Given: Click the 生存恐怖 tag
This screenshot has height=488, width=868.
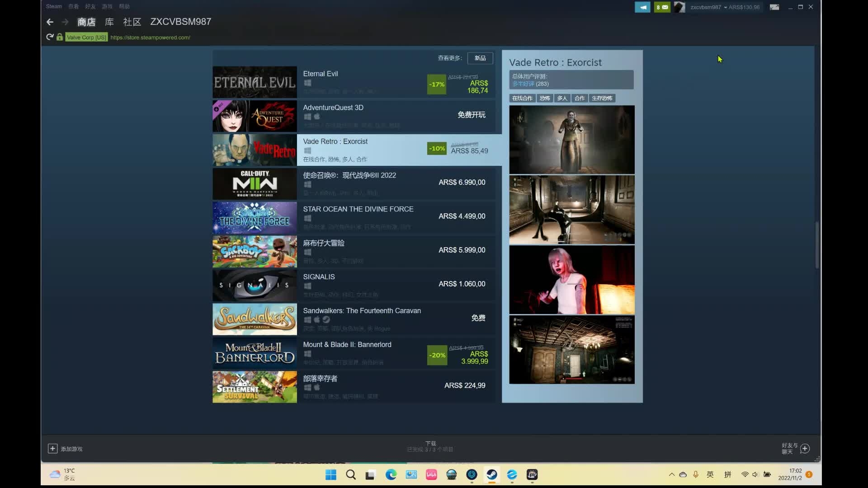Looking at the screenshot, I should [602, 98].
